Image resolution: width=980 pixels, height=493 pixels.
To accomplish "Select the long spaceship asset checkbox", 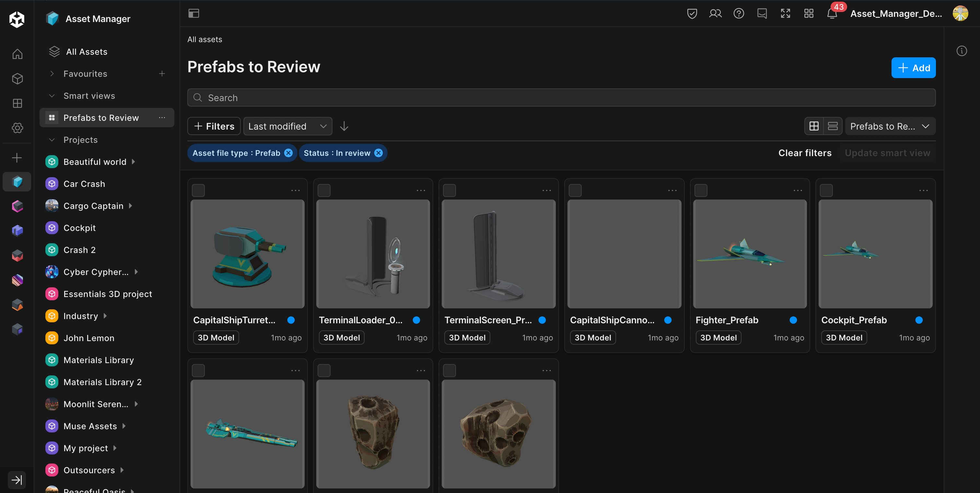I will click(198, 371).
